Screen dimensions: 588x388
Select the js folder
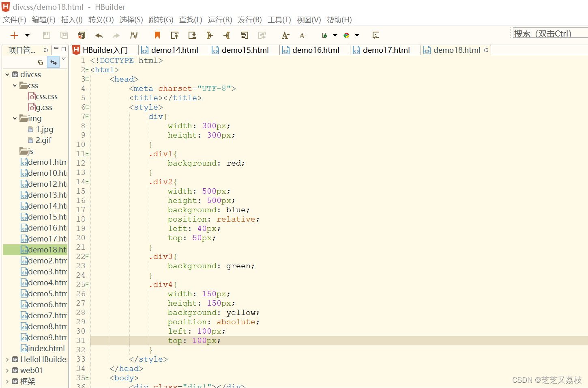26,151
